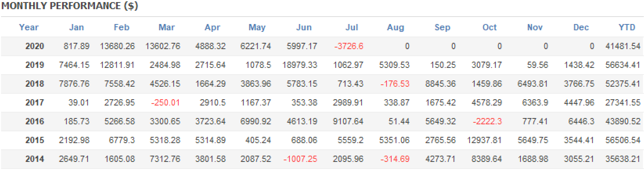The height and width of the screenshot is (170, 644).
Task: Select the 2020 row label
Action: (35, 46)
